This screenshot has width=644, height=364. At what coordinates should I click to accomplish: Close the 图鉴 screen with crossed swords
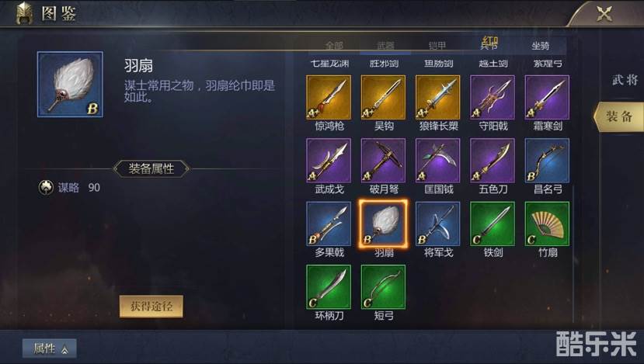click(604, 14)
